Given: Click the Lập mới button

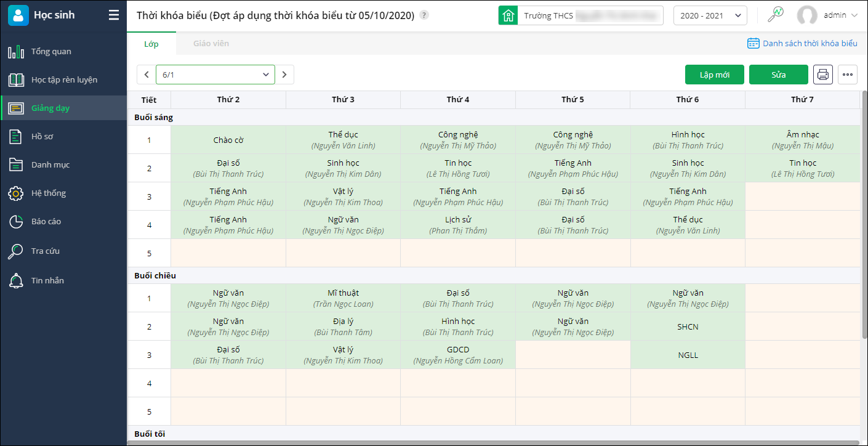Looking at the screenshot, I should pos(715,75).
